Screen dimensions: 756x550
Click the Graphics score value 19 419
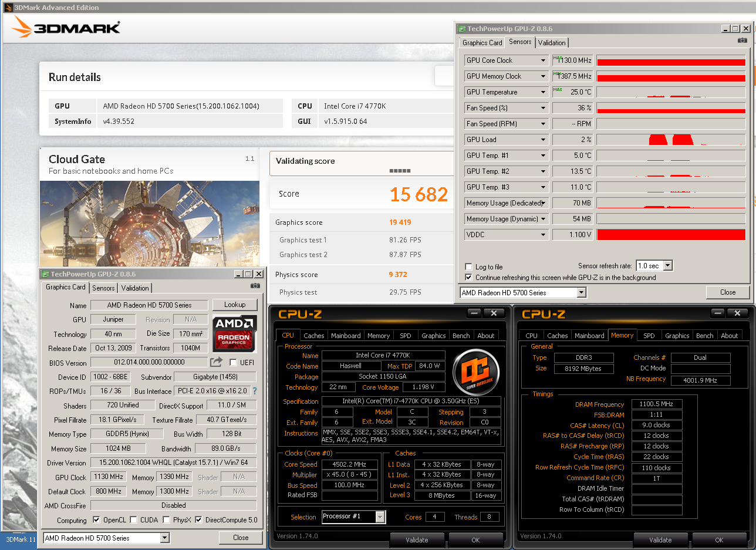pos(400,222)
